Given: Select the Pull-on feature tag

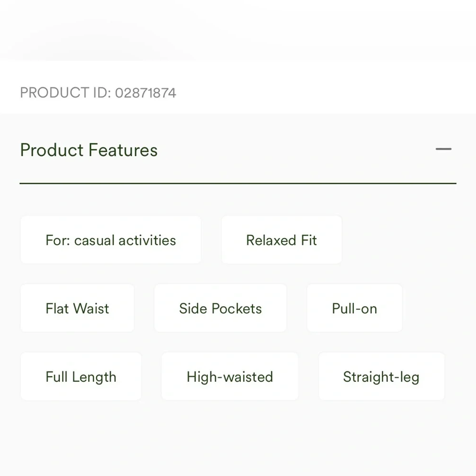Looking at the screenshot, I should point(354,308).
